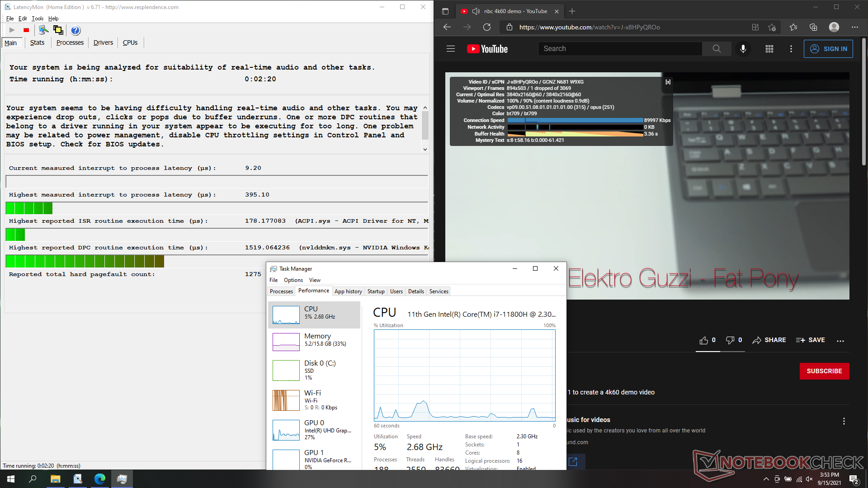Close the nbc 4k60 demo YouTube tab

[x=557, y=11]
